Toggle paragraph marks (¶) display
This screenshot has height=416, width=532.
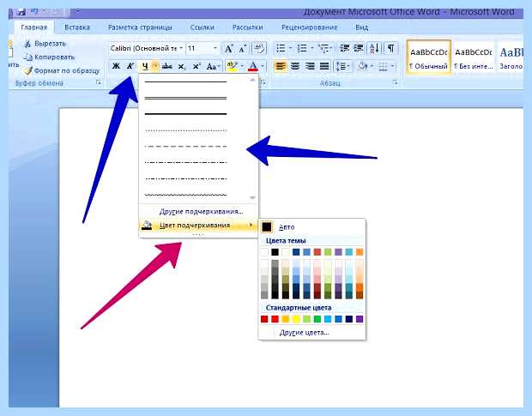(391, 48)
